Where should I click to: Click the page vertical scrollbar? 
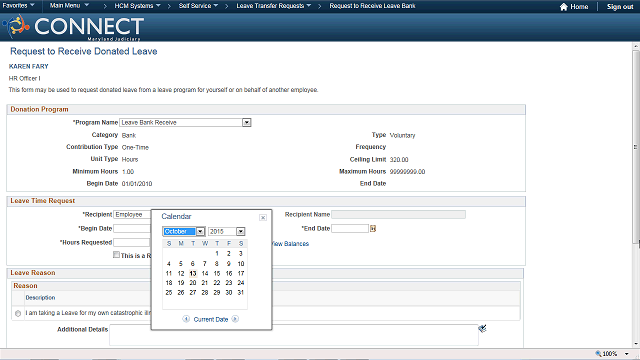pos(636,147)
